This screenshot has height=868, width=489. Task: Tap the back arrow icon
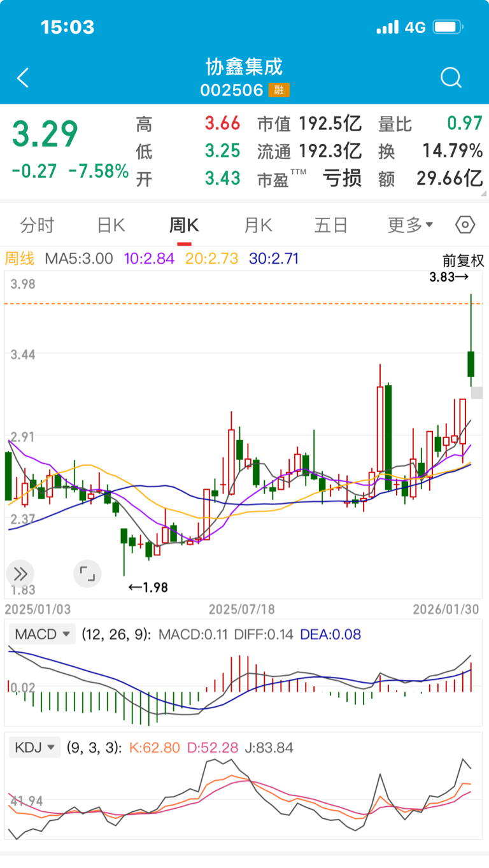coord(23,78)
